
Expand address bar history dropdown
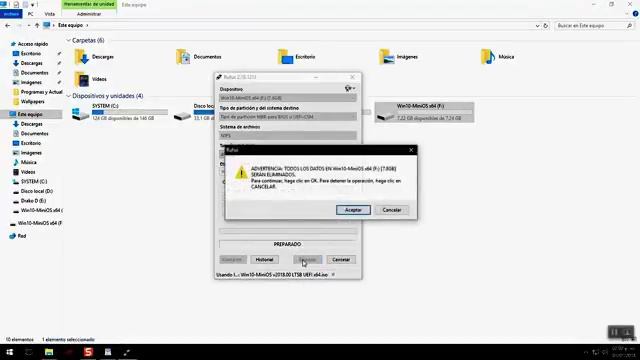click(x=537, y=25)
